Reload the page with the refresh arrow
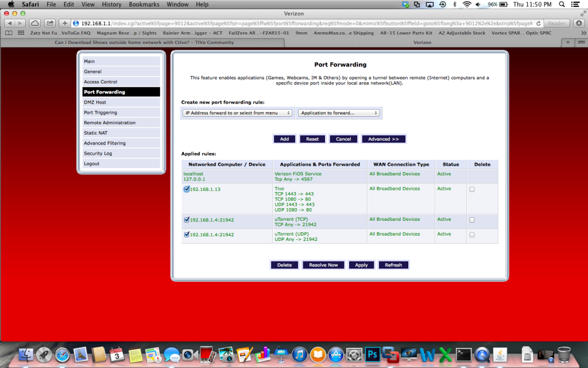The width and height of the screenshot is (588, 368). point(539,23)
